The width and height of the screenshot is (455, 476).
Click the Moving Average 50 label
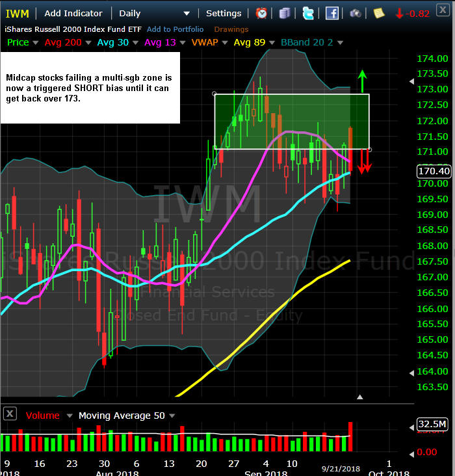coord(122,416)
